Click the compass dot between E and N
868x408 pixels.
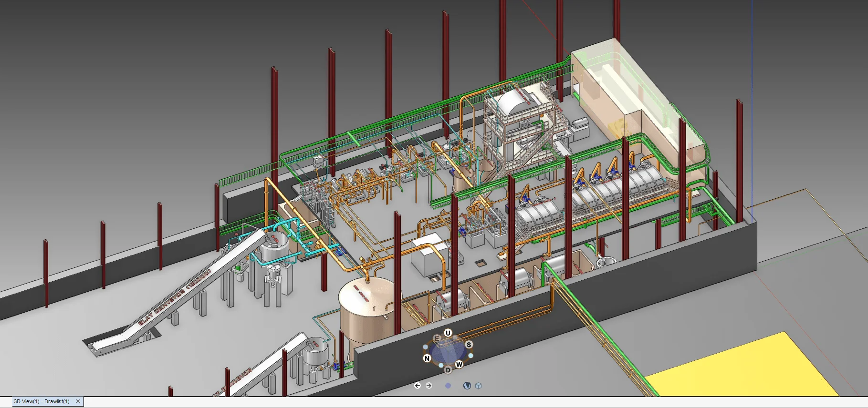click(426, 347)
